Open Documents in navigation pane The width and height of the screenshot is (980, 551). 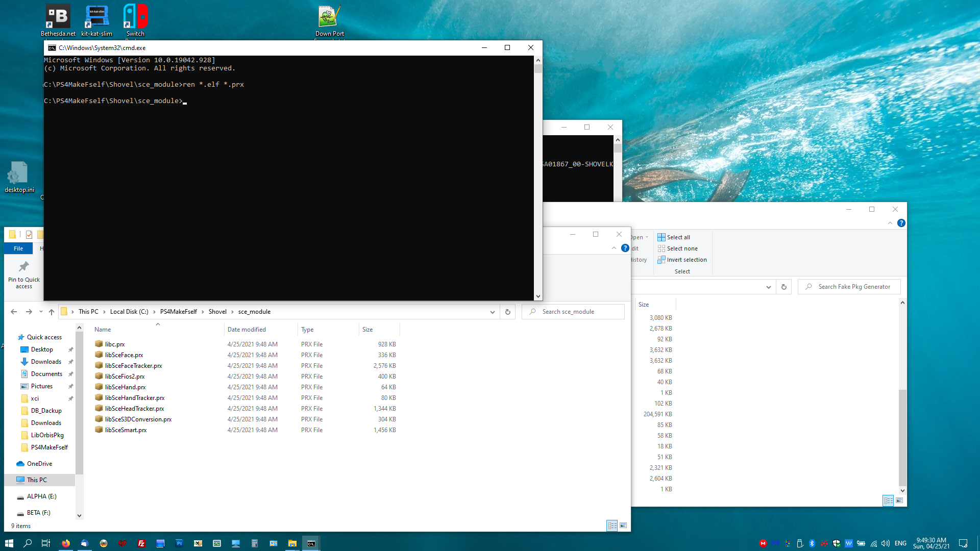pyautogui.click(x=46, y=374)
